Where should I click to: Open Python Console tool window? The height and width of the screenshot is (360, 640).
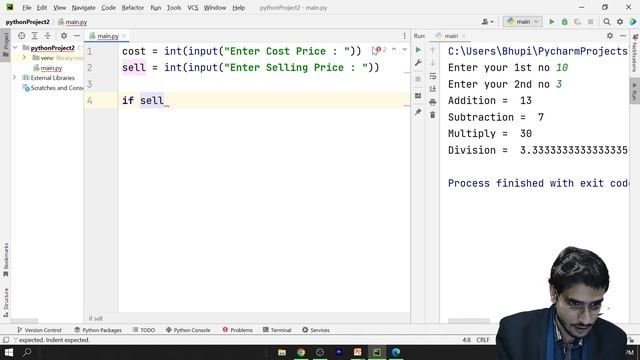(188, 330)
